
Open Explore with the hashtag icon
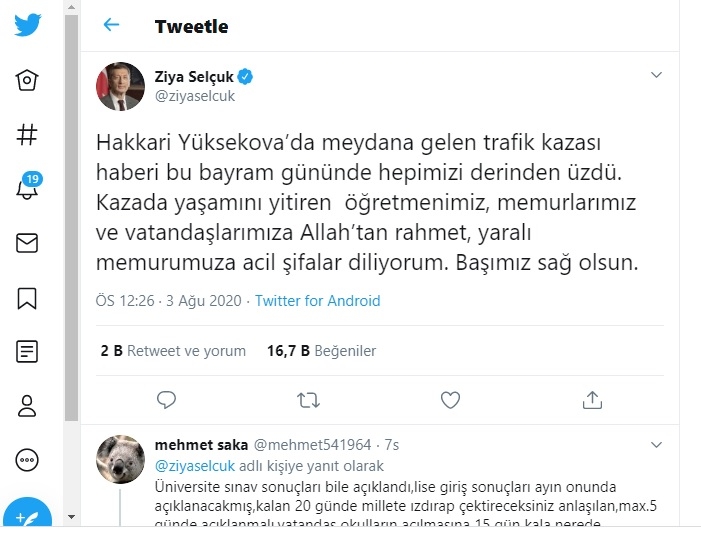pyautogui.click(x=27, y=135)
